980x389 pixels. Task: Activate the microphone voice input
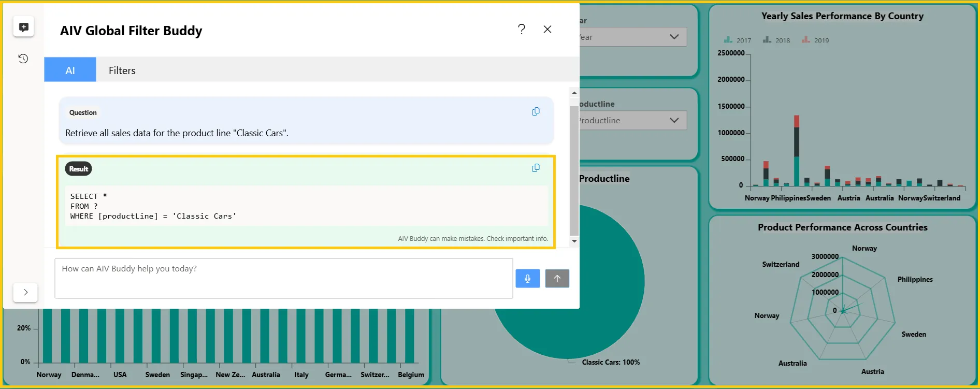pos(527,279)
